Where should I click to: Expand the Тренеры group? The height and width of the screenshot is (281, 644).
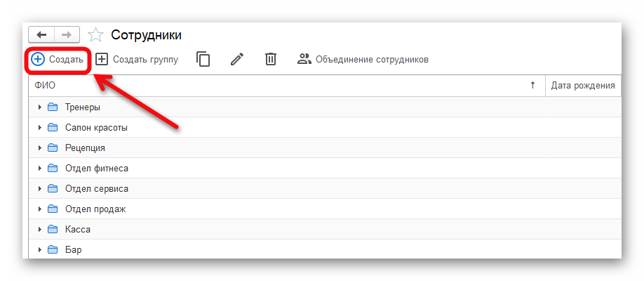click(x=40, y=107)
